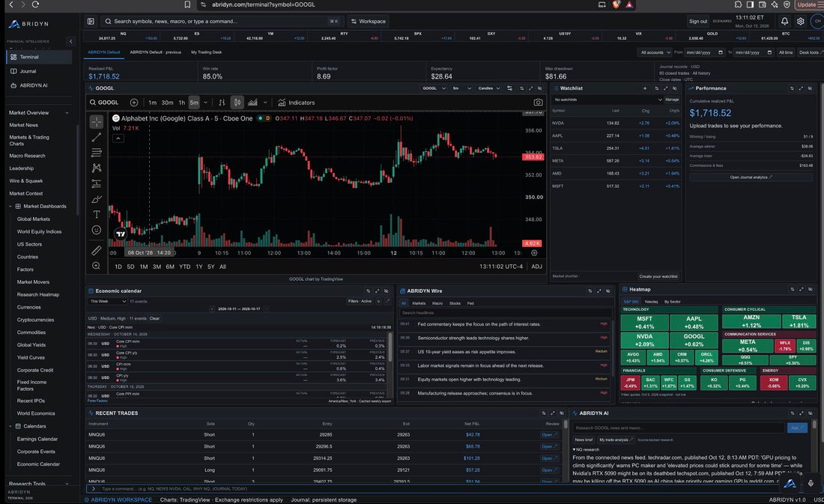Click the Sign out button
Screen dimensions: 824x504
tap(698, 21)
